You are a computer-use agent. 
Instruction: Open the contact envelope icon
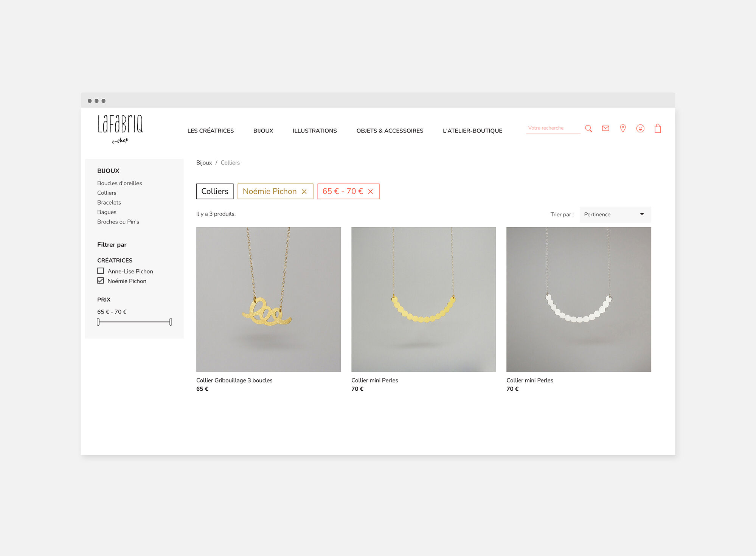click(x=605, y=129)
